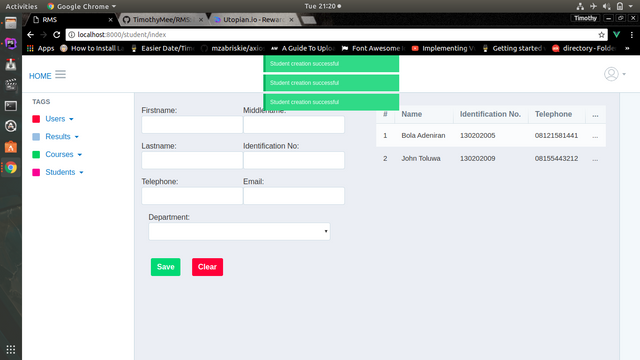The width and height of the screenshot is (640, 360).
Task: Open the clock Tue 21:20 in top bar
Action: point(322,6)
